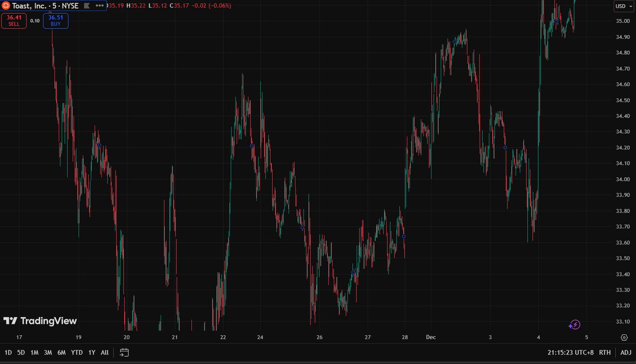The height and width of the screenshot is (364, 636).
Task: Select the 5D time range
Action: [21, 353]
